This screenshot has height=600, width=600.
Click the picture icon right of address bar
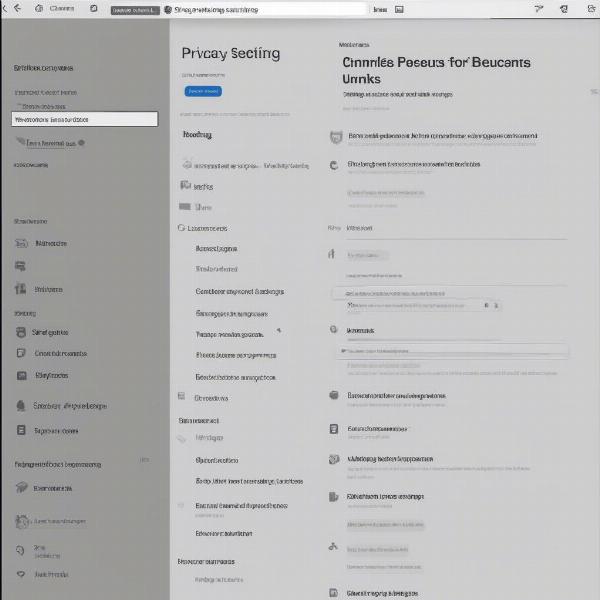click(x=399, y=10)
